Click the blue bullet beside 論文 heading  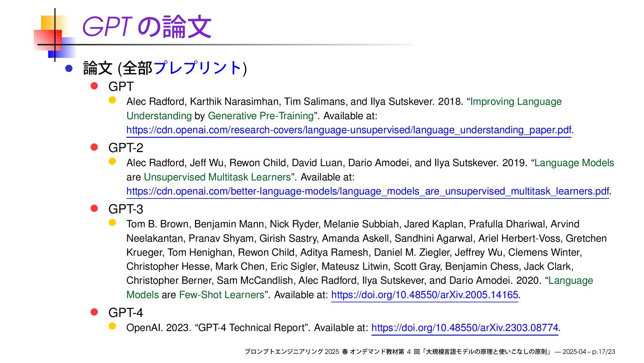pyautogui.click(x=69, y=69)
